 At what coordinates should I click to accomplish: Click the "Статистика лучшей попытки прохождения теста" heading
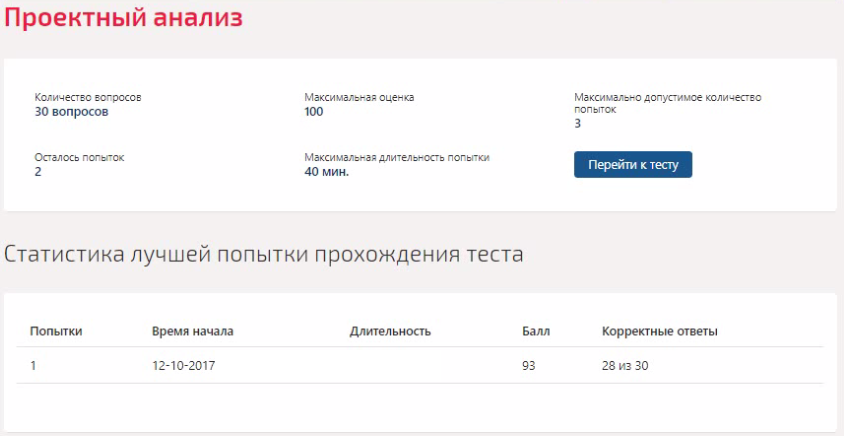(264, 254)
